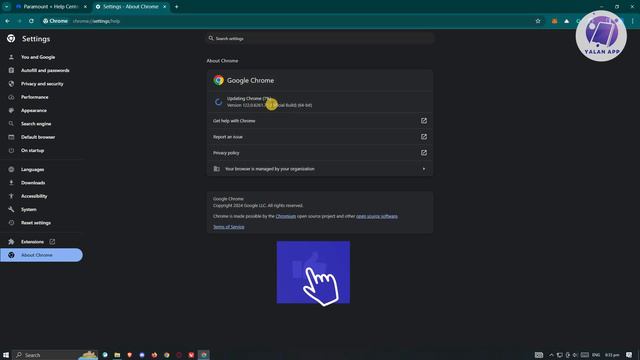Screen dimensions: 640x360
Task: Select System in the sidebar
Action: [x=29, y=209]
